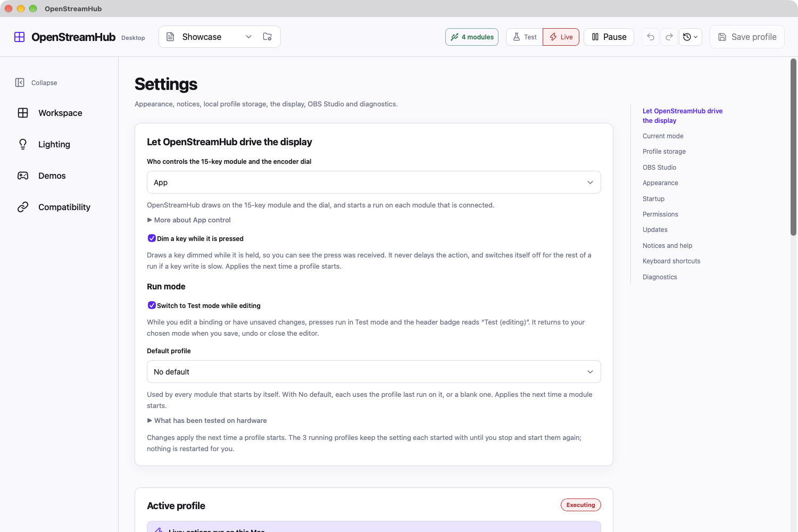Pause the running profiles
The width and height of the screenshot is (798, 532).
[609, 37]
